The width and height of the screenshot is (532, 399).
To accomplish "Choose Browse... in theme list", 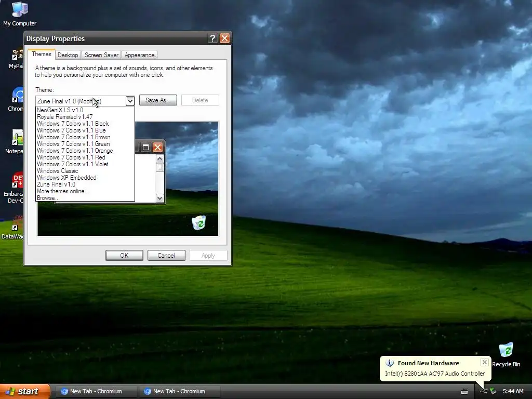I will pos(85,198).
